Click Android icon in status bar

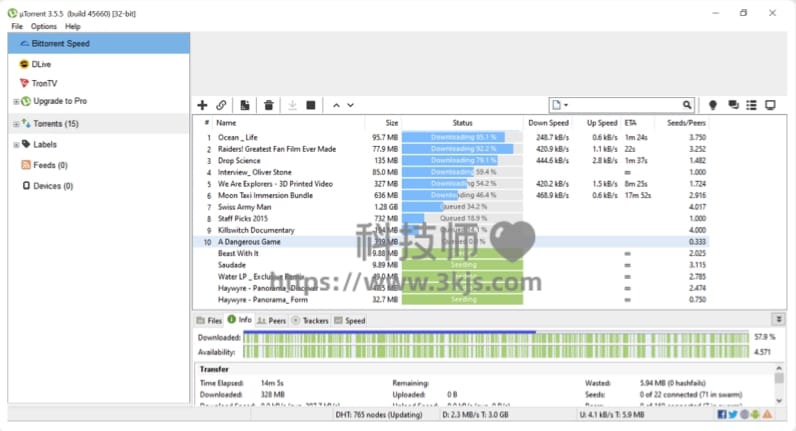[x=755, y=415]
